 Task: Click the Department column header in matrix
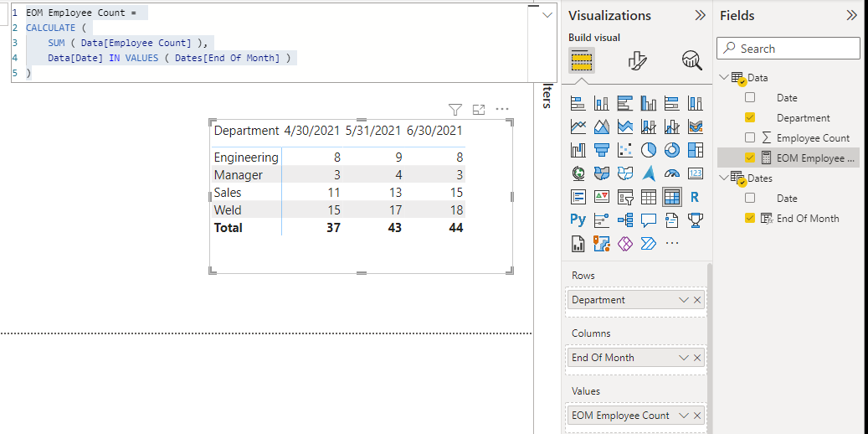pyautogui.click(x=246, y=131)
